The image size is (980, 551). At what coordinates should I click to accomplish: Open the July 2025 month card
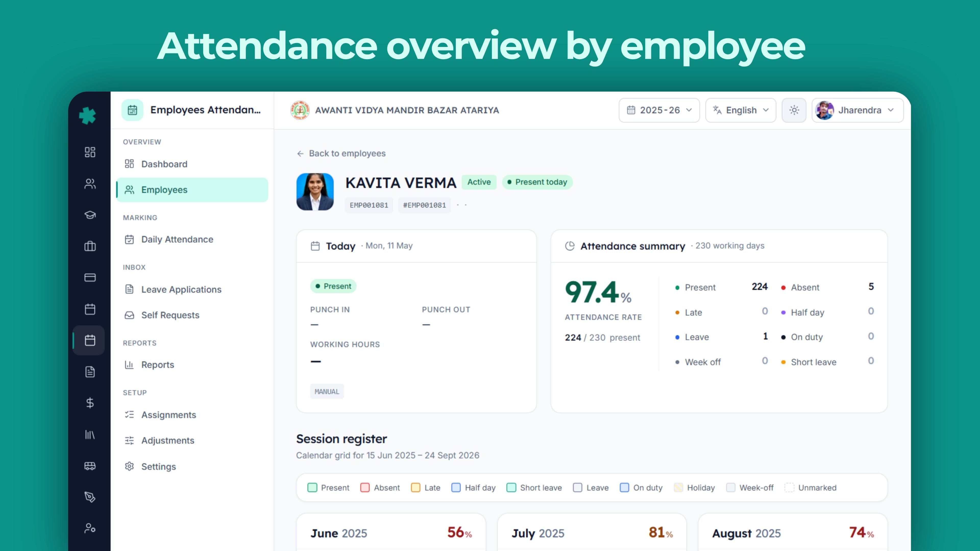[x=592, y=532]
